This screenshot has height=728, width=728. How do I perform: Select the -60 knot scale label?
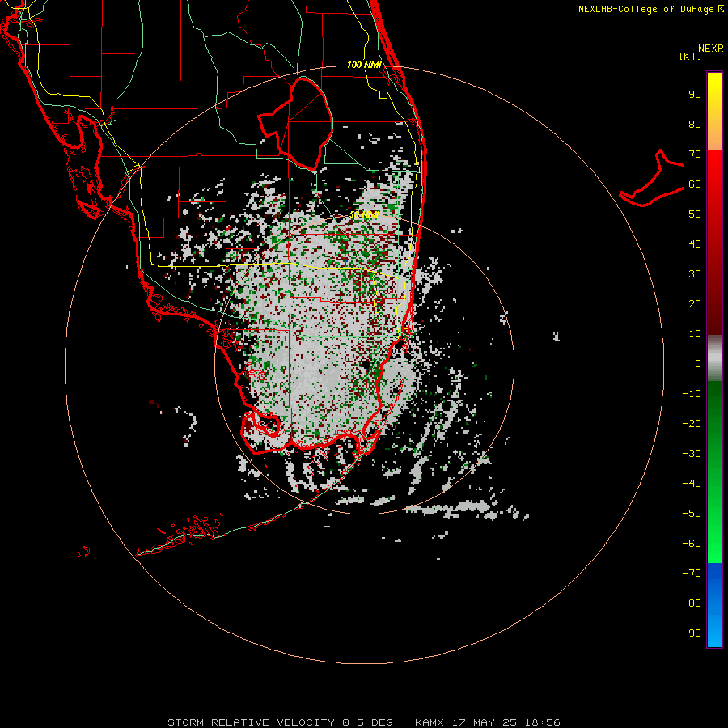[x=692, y=544]
